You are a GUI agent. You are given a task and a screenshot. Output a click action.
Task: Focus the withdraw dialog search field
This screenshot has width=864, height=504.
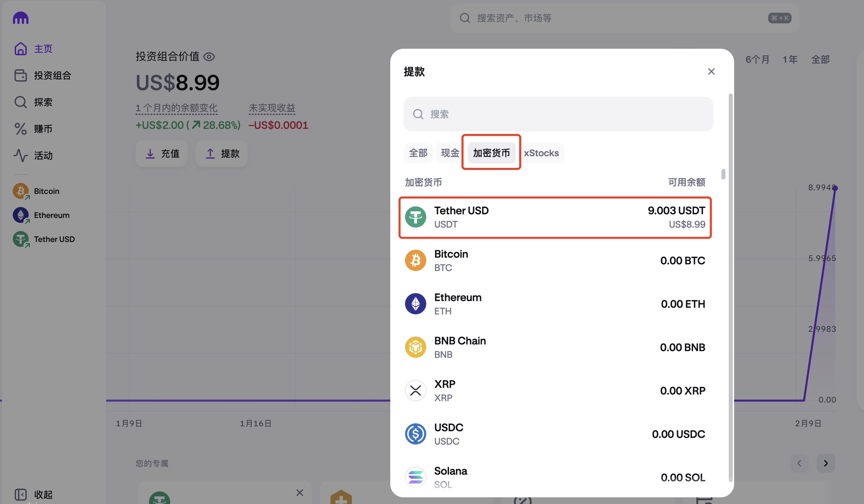pos(558,114)
